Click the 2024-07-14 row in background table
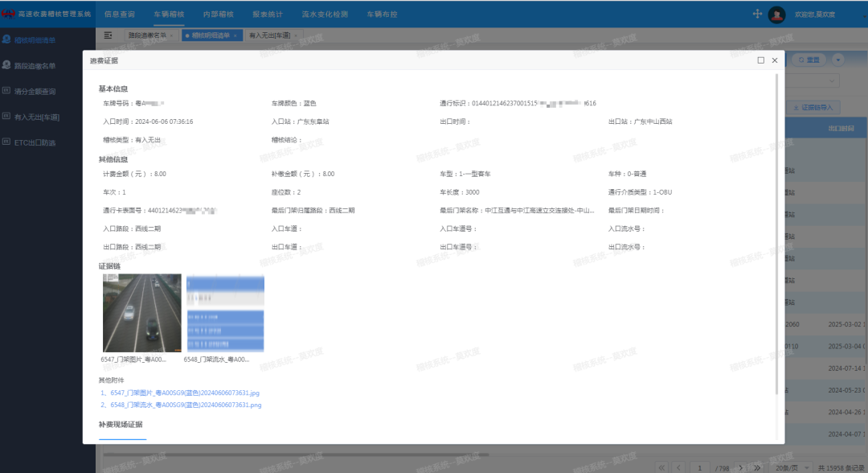 [845, 368]
